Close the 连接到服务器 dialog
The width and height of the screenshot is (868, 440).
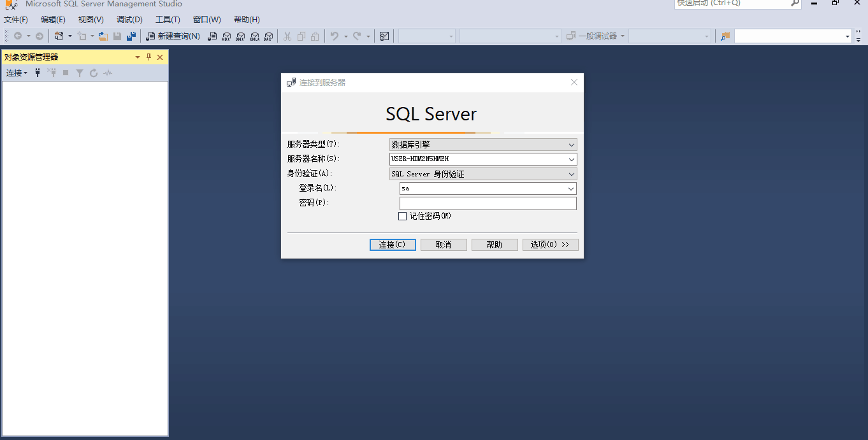click(574, 82)
